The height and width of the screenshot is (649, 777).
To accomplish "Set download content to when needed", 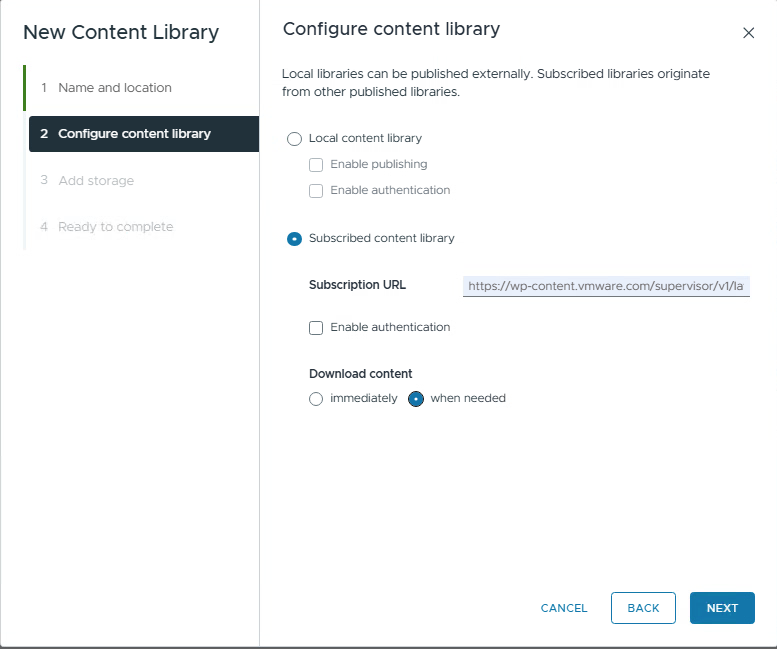I will click(417, 399).
